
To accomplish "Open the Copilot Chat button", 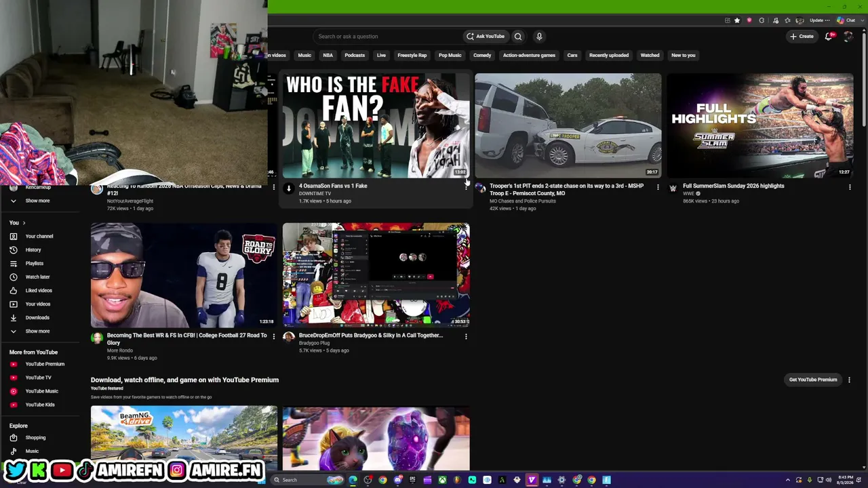I will click(846, 20).
